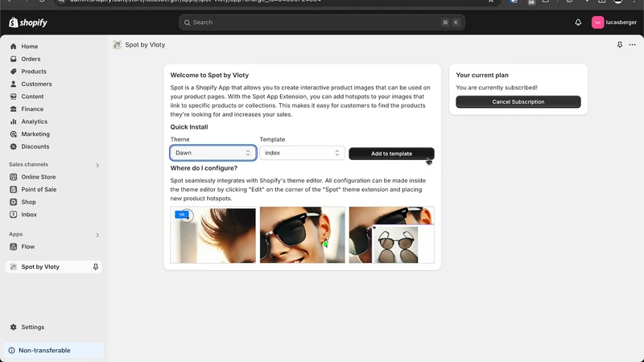
Task: Click 'You are currently subscribed!' text
Action: 497,88
